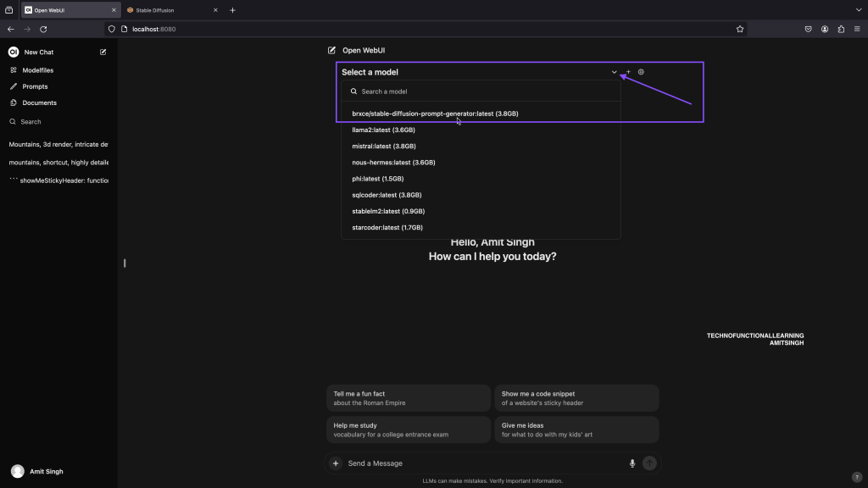868x488 pixels.
Task: Click the microphone voice input icon
Action: click(632, 463)
